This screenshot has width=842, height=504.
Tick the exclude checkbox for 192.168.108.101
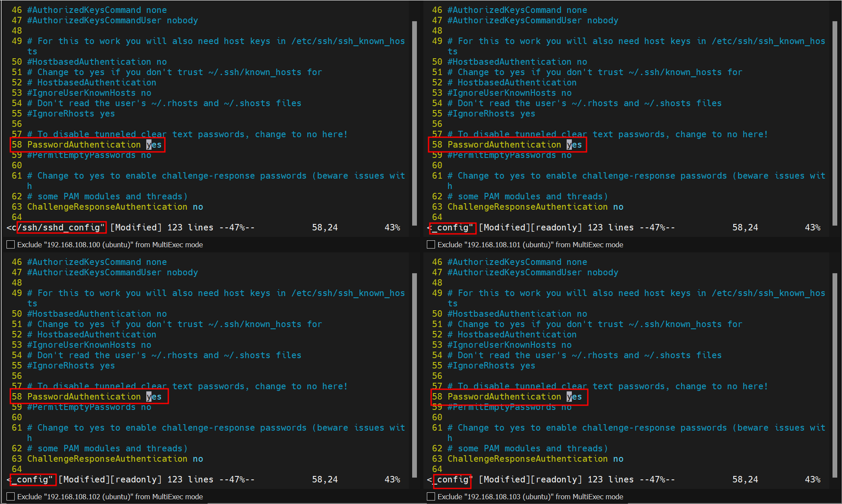click(431, 245)
